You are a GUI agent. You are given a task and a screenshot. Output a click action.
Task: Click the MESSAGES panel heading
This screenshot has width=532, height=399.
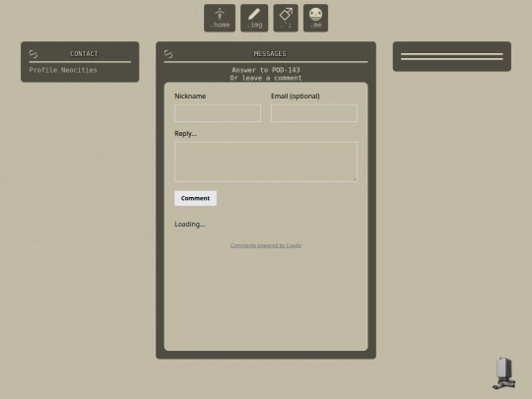coord(270,54)
